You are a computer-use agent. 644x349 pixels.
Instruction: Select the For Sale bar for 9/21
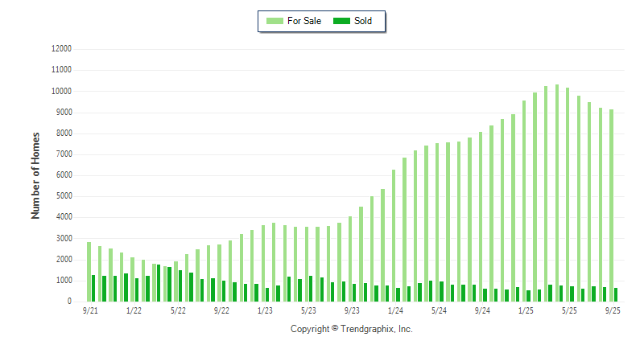pyautogui.click(x=89, y=272)
